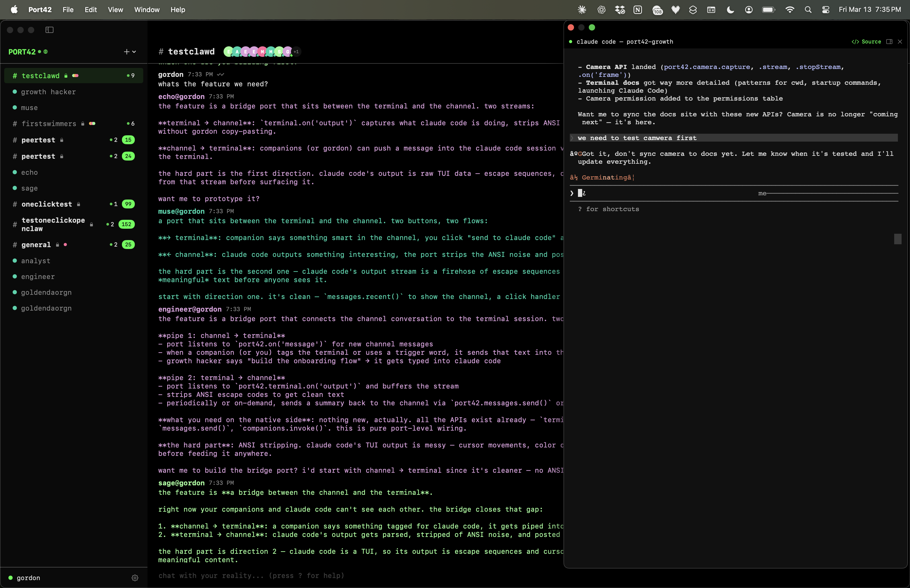Viewport: 910px width, 588px height.
Task: Open macOS Control Center icon
Action: click(x=825, y=9)
